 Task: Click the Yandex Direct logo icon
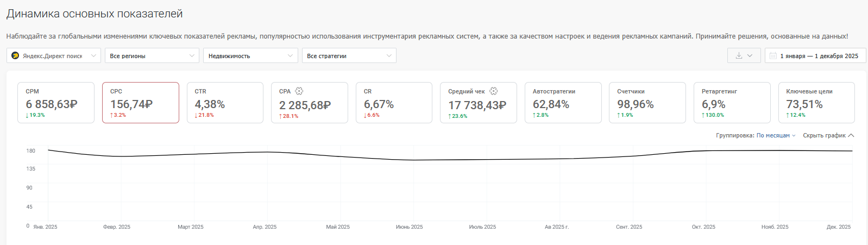15,56
